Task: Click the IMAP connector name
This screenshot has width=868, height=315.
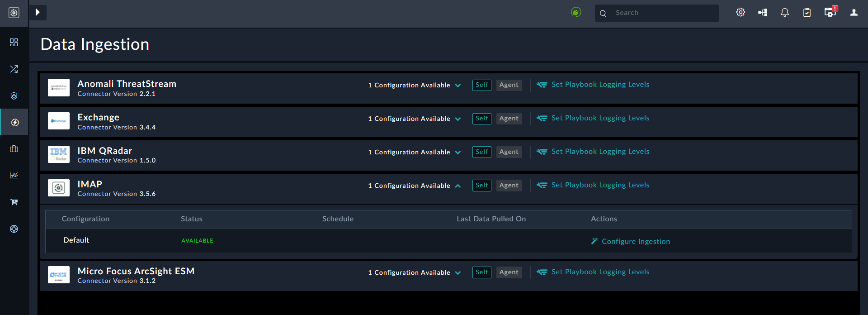Action: [90, 184]
